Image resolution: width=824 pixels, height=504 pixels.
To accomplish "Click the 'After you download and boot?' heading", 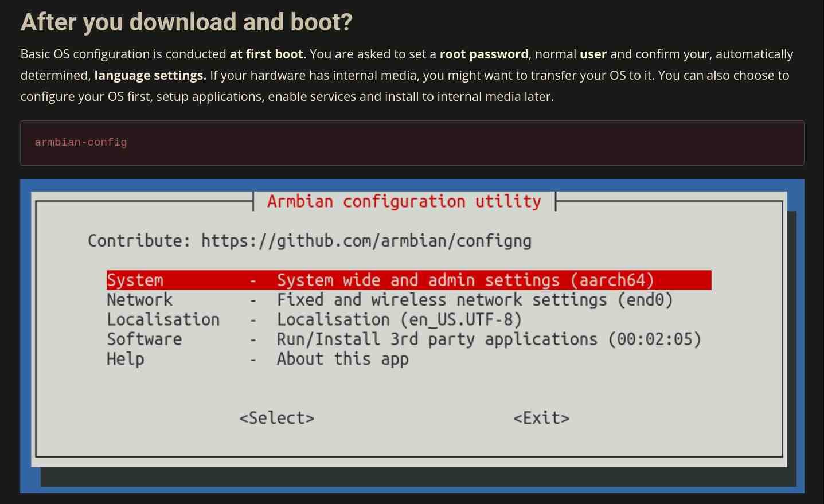I will (186, 22).
